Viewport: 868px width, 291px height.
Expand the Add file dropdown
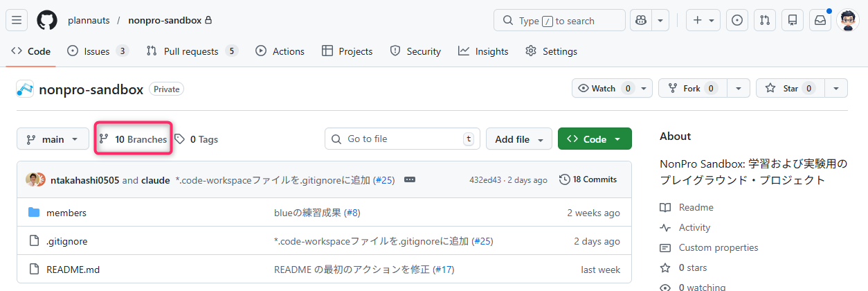click(518, 139)
